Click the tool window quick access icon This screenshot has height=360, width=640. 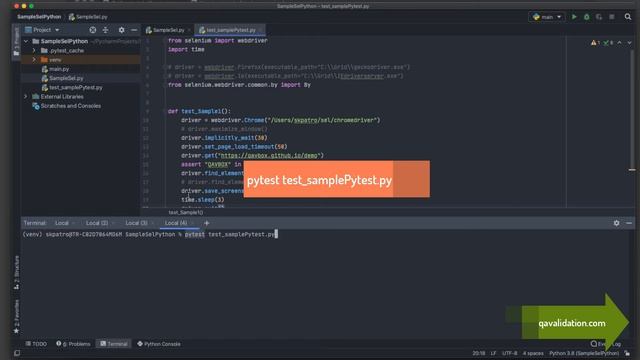pyautogui.click(x=17, y=353)
